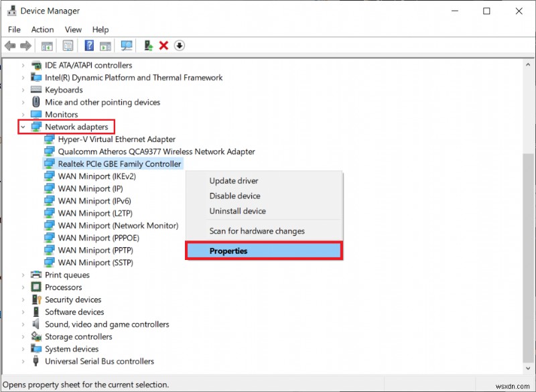This screenshot has height=392, width=536.
Task: Click the Software devices icon
Action: click(x=36, y=312)
